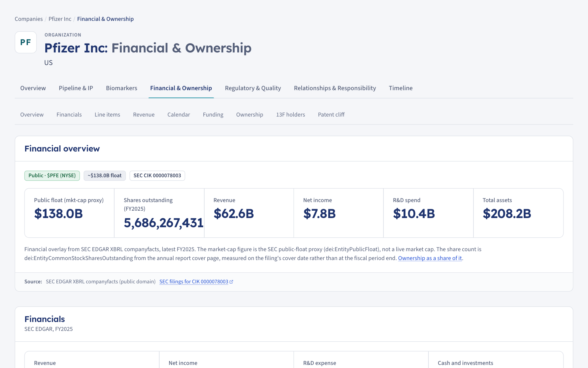Click the shares outstanding 5,686,267,431 value
Image resolution: width=588 pixels, height=368 pixels.
tap(164, 223)
